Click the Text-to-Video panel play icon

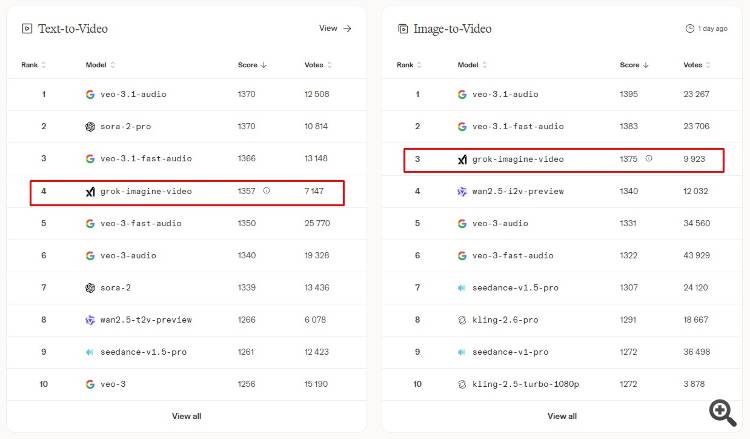pos(27,29)
